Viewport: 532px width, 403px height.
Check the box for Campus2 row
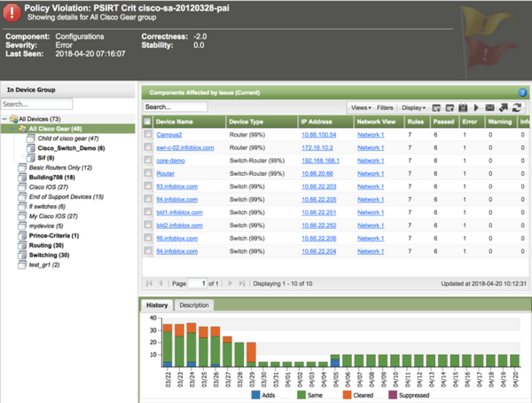coord(147,134)
